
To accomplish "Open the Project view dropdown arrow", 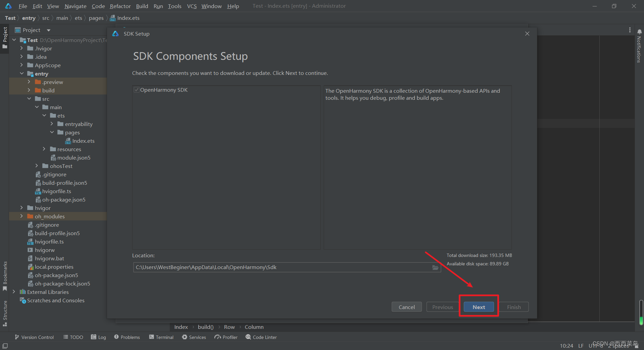I will [x=49, y=30].
